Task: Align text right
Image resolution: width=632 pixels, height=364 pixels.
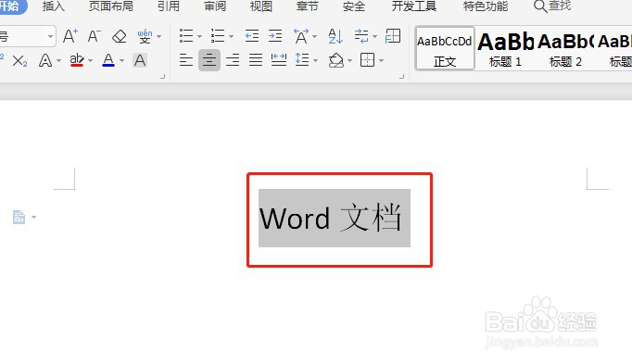Action: [233, 60]
